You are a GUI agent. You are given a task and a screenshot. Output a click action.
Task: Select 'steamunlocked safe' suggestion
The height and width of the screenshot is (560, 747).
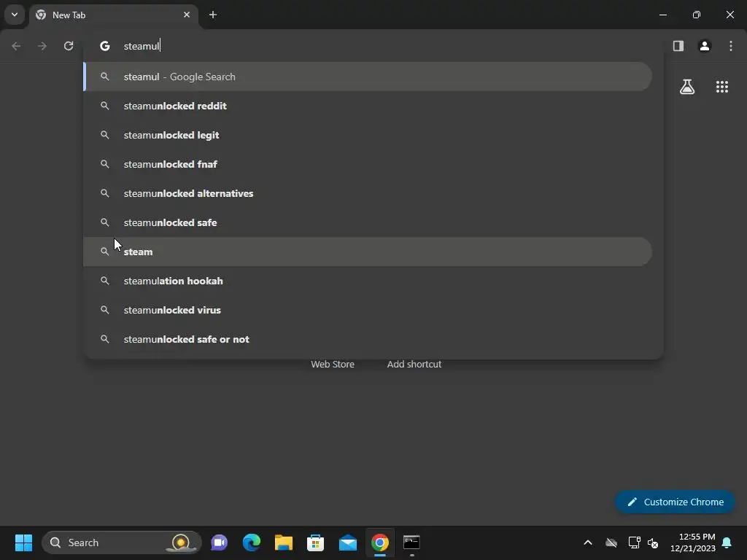pos(368,222)
